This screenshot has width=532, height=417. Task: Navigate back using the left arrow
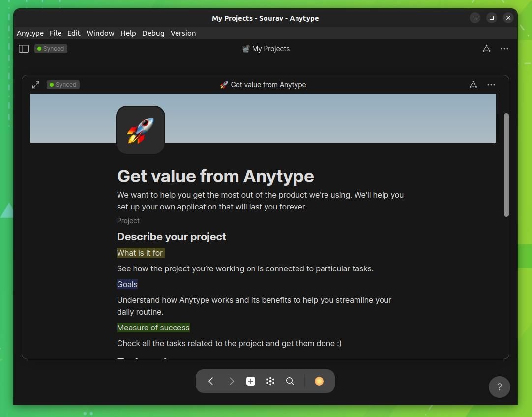[x=210, y=381]
